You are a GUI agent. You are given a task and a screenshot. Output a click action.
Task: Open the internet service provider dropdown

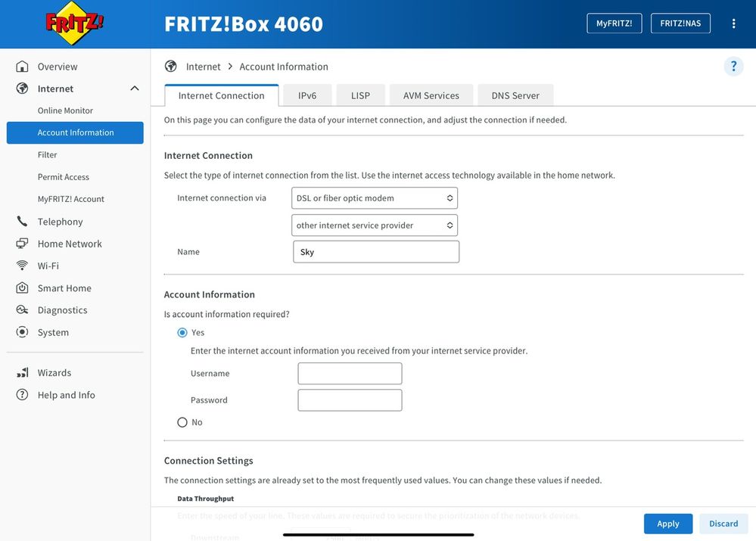[x=375, y=225]
